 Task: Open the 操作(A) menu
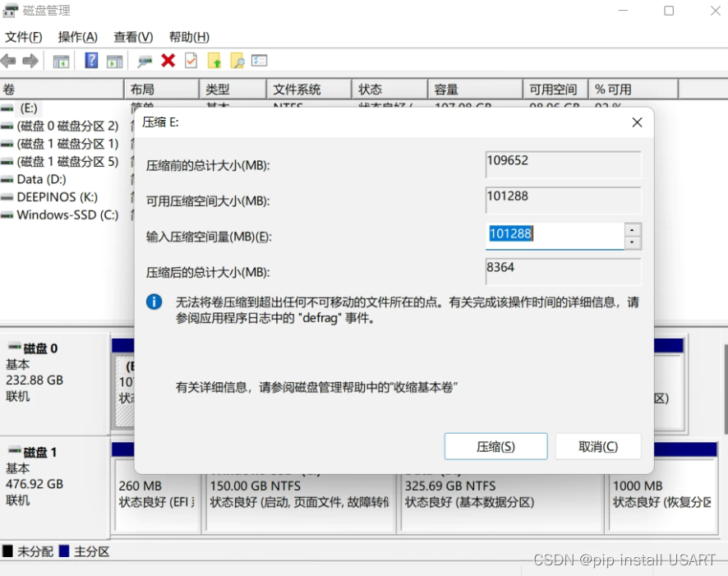[x=76, y=37]
